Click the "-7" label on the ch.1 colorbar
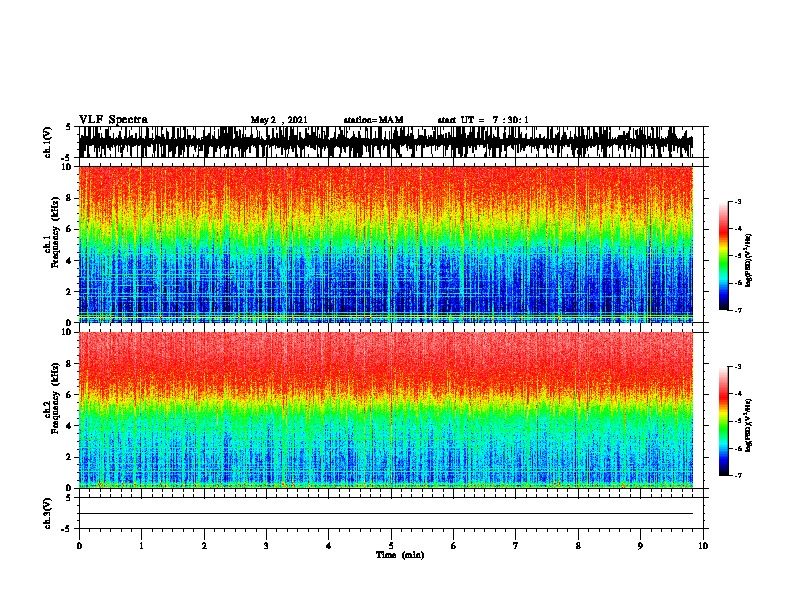Viewport: 792px width, 612px height. point(738,310)
